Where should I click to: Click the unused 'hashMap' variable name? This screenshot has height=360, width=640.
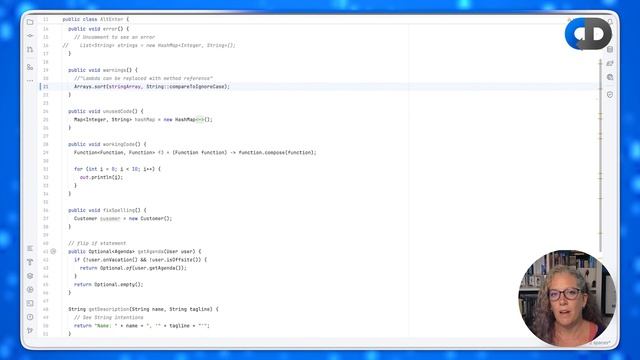(144, 120)
